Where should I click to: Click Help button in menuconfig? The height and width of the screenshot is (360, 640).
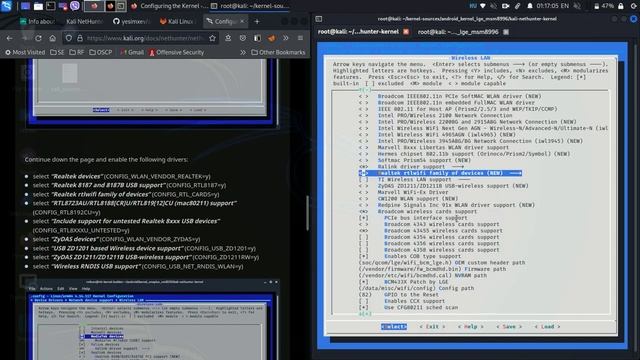tap(471, 327)
